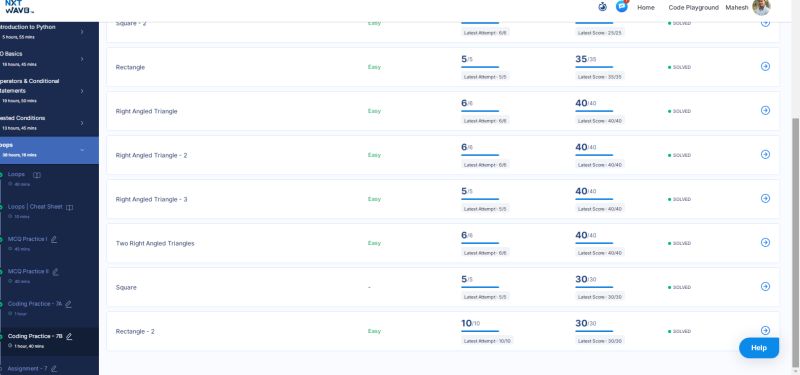The image size is (800, 375).
Task: Open MCQ Practice I in sidebar
Action: pyautogui.click(x=28, y=239)
